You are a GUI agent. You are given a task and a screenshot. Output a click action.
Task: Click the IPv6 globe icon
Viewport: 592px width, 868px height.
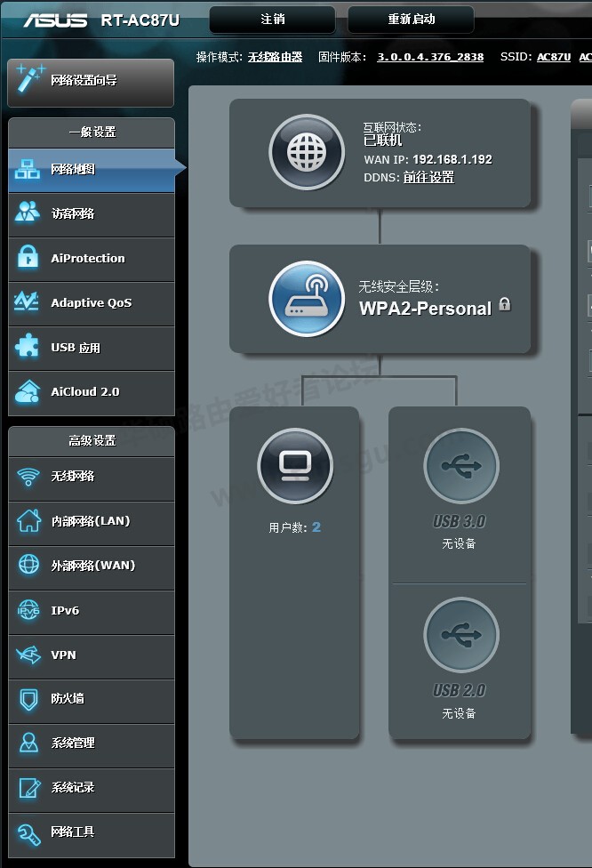click(x=28, y=610)
